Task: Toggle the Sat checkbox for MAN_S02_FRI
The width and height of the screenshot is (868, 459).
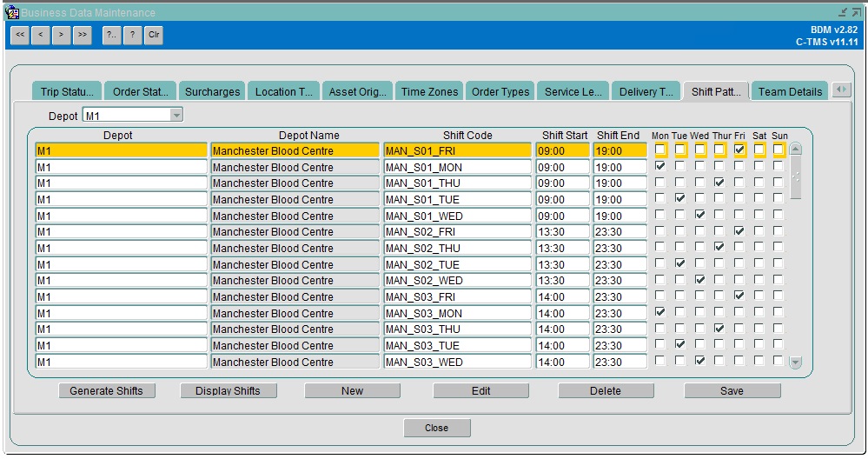Action: click(x=759, y=231)
